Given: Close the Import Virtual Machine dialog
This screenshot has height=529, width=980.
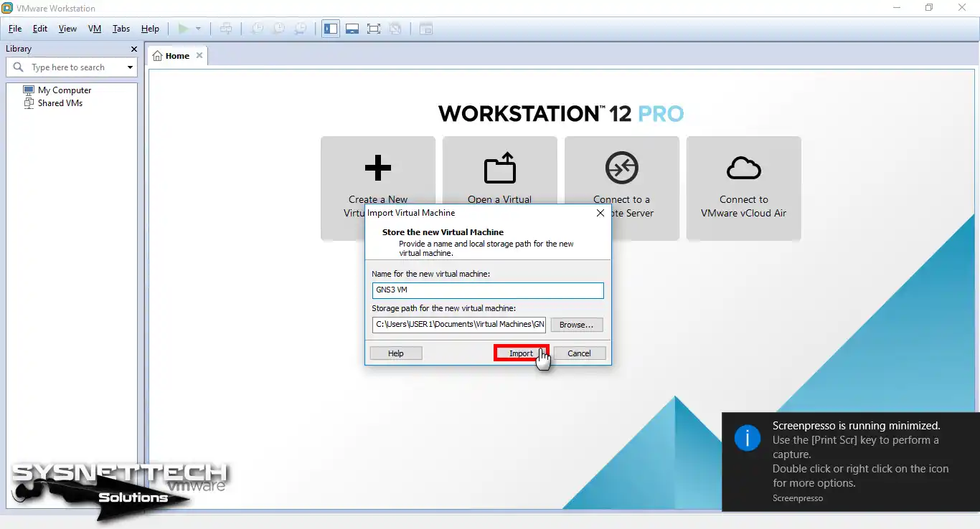Looking at the screenshot, I should point(600,213).
